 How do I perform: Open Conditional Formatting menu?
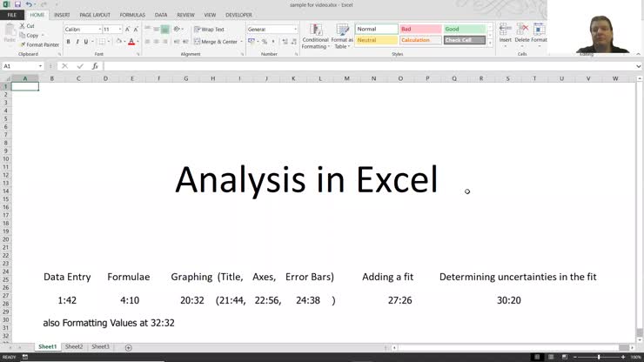[315, 37]
